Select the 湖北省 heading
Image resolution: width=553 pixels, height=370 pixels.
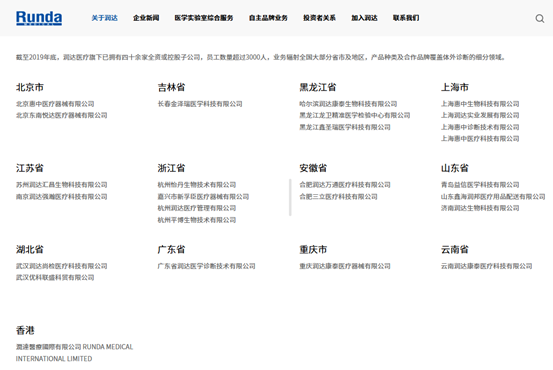[x=30, y=250]
